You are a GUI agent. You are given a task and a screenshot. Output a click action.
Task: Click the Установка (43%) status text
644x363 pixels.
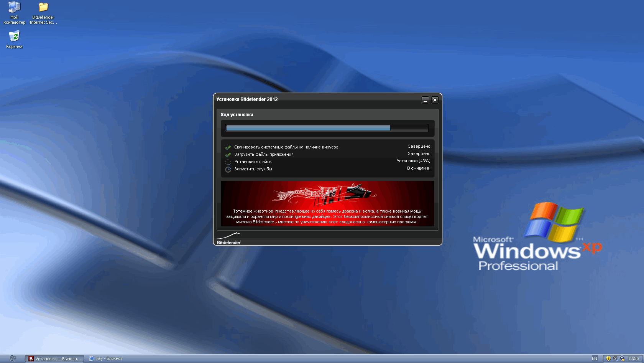(414, 161)
